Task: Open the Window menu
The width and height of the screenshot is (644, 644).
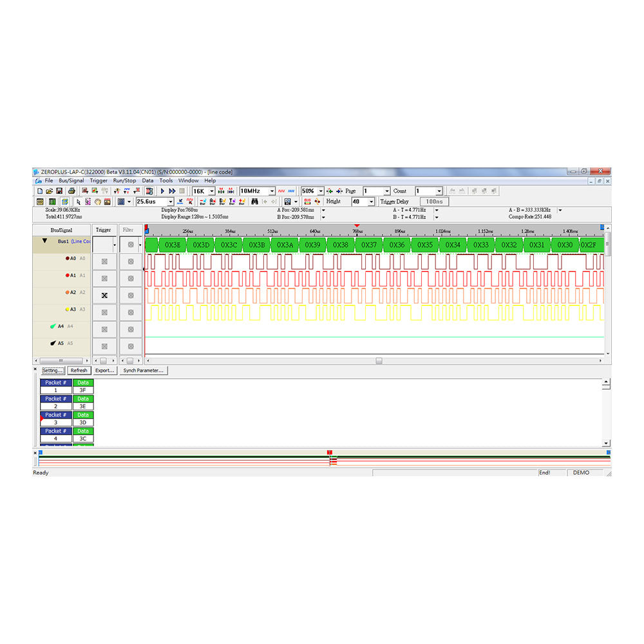Action: click(188, 181)
